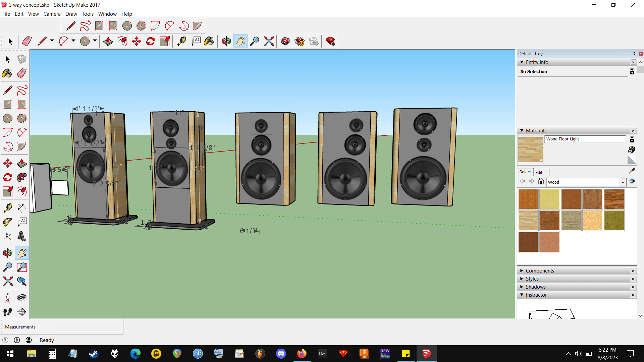Toggle auto-hide pin of Default Tray
This screenshot has width=644, height=362.
634,54
